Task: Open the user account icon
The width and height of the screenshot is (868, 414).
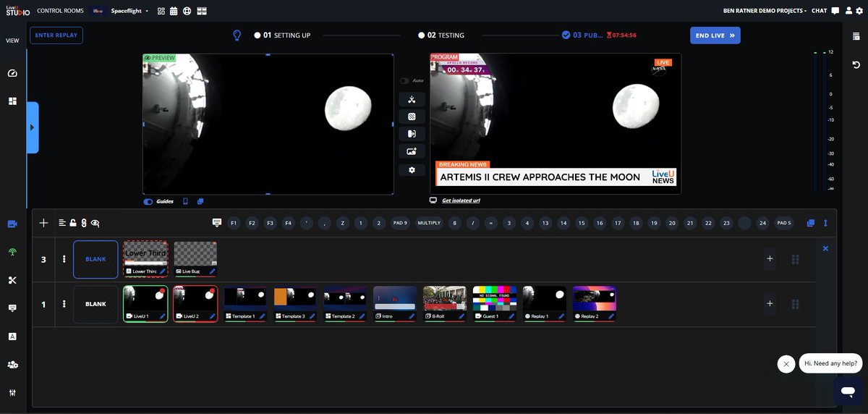Action: 848,11
